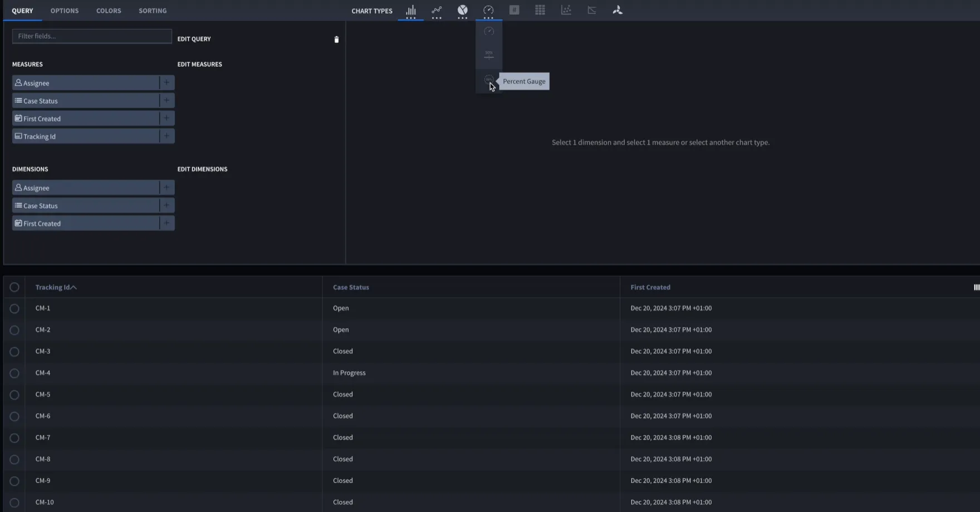Open table column settings icon

976,287
